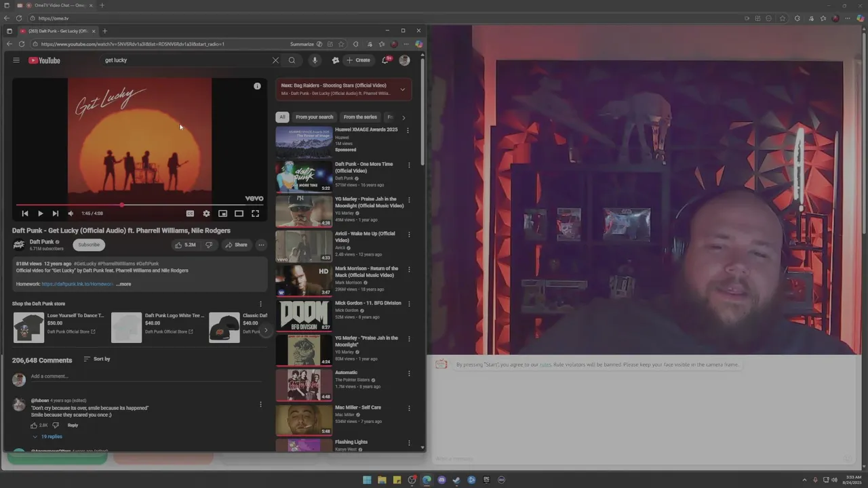Clear the 'get lucky' search text
The height and width of the screenshot is (488, 868).
[x=275, y=60]
